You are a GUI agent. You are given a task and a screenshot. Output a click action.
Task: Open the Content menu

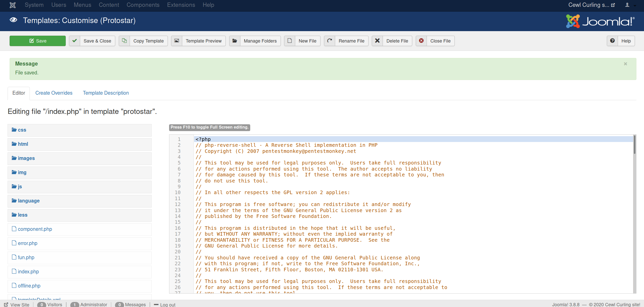[109, 5]
